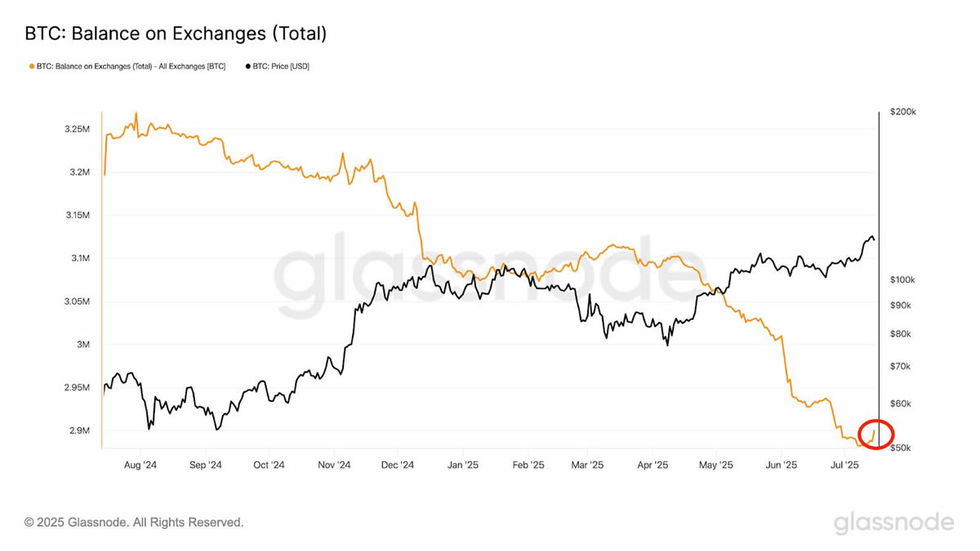
Task: Click the $100k right price axis label
Action: 902,280
